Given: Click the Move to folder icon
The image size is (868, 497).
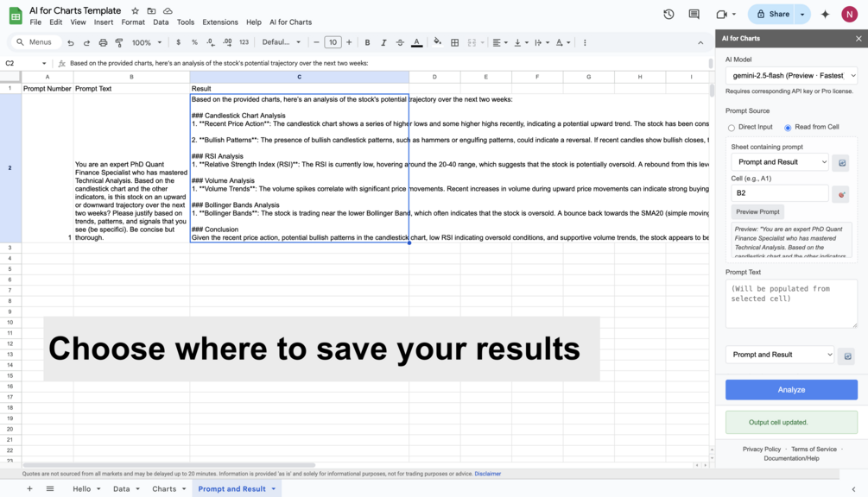Looking at the screenshot, I should click(x=151, y=10).
